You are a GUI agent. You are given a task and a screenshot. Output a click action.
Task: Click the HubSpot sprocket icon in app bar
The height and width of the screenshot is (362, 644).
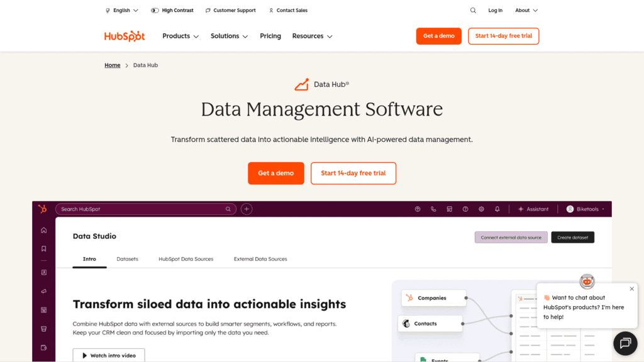pyautogui.click(x=43, y=209)
